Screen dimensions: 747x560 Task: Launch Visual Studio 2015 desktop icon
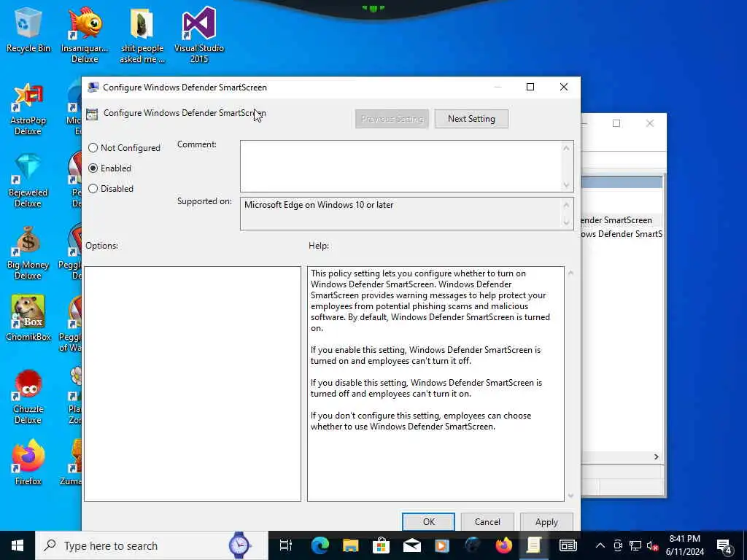coord(198,35)
